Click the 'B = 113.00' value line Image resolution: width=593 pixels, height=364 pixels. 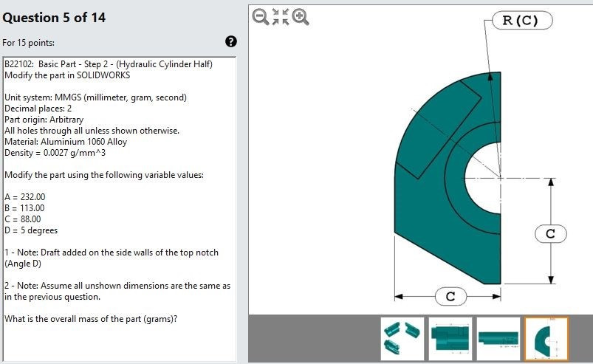click(24, 208)
